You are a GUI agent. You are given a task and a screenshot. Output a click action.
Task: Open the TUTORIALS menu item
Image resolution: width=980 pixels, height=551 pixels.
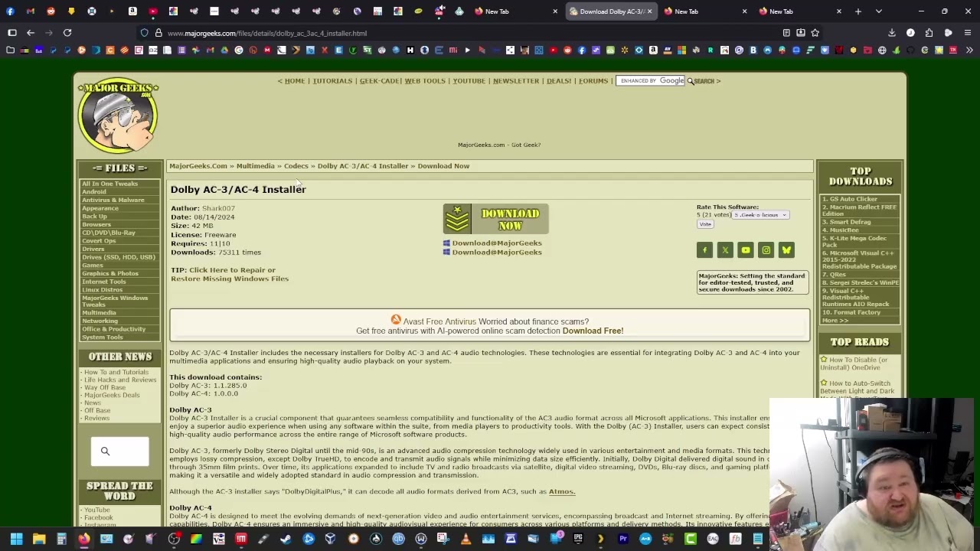[x=332, y=81]
